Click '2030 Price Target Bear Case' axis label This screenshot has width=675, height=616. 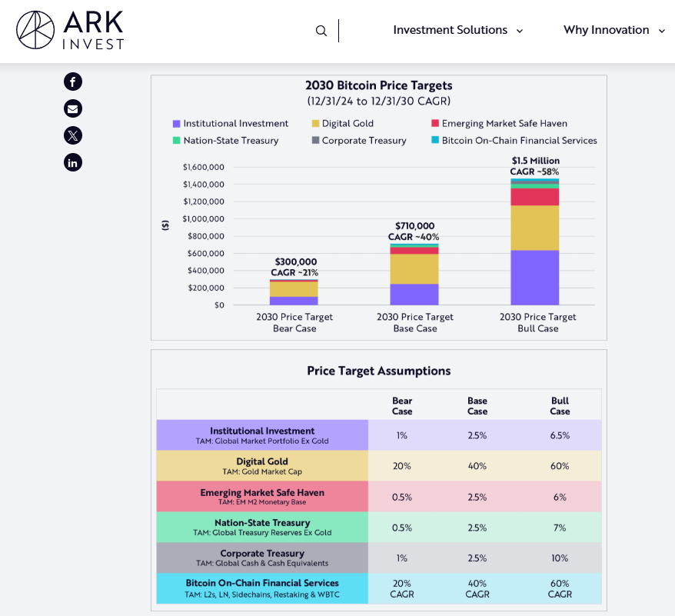click(x=294, y=323)
